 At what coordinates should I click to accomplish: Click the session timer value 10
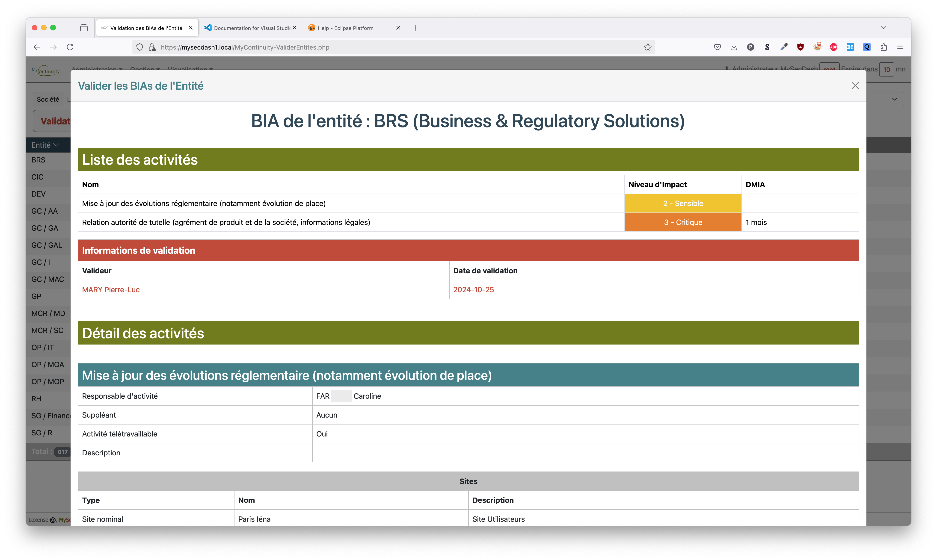tap(887, 69)
